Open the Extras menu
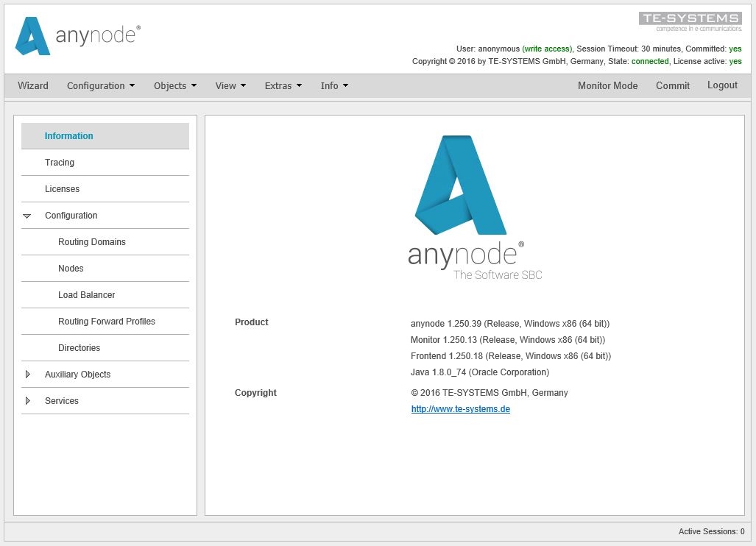Image resolution: width=756 pixels, height=546 pixels. (283, 86)
